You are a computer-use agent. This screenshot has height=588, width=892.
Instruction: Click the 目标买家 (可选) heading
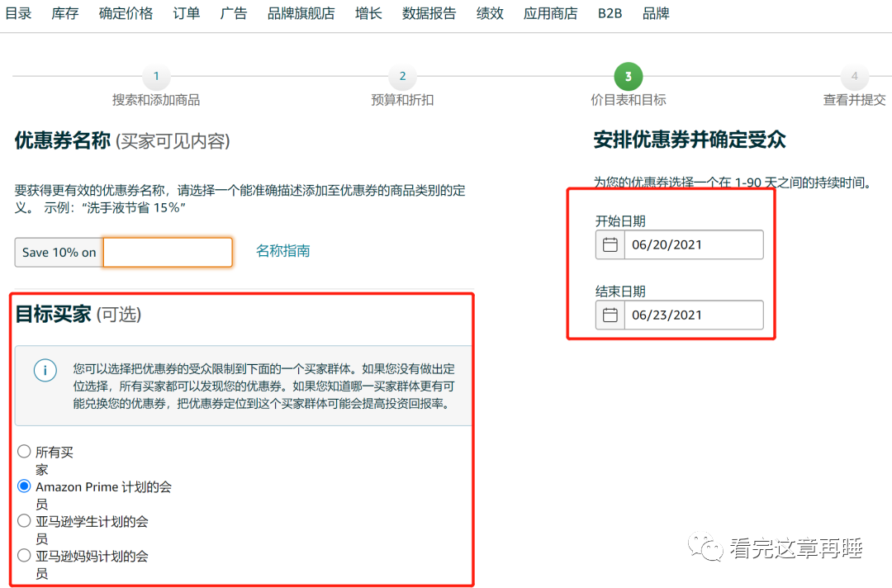point(78,314)
